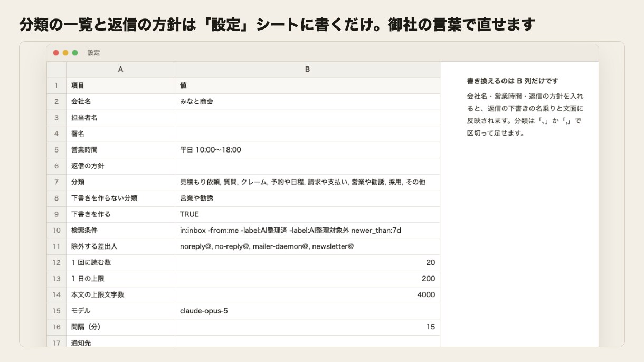Click the '除外する差出人' cell
The height and width of the screenshot is (362, 644).
click(120, 246)
